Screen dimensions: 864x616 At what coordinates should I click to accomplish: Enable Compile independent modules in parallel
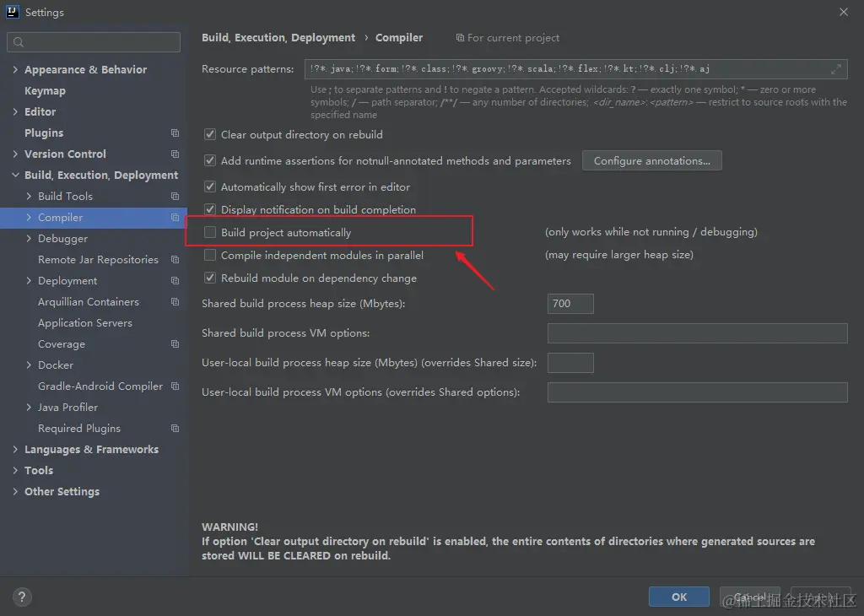[210, 255]
